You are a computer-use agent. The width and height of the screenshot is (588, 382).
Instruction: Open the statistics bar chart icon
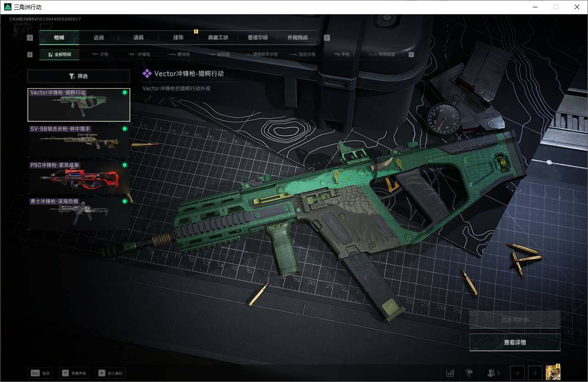(450, 373)
